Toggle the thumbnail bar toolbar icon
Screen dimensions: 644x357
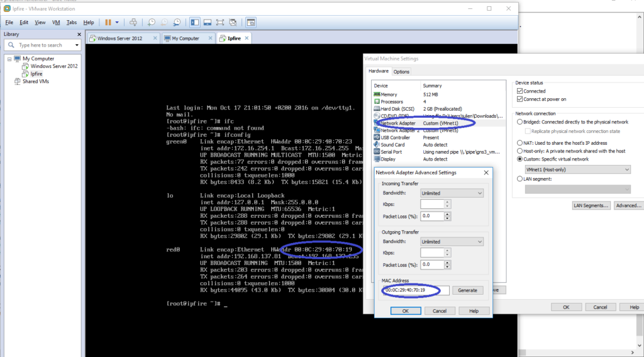point(208,22)
